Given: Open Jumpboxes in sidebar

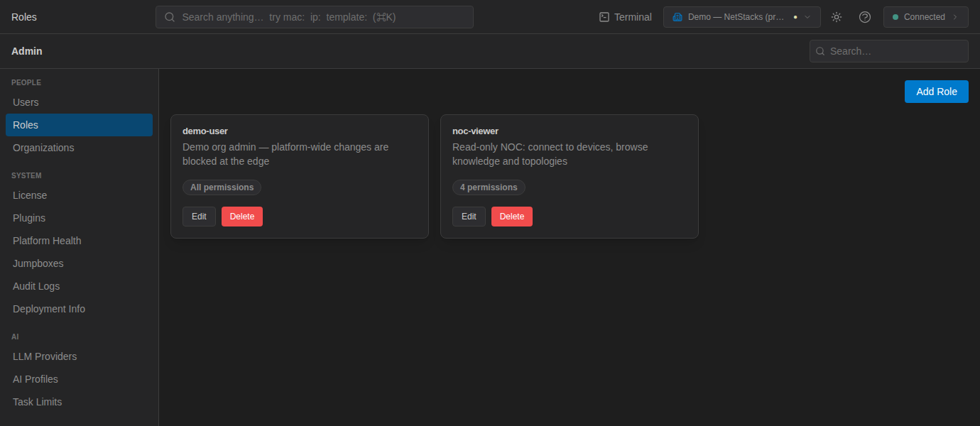Looking at the screenshot, I should 79,263.
